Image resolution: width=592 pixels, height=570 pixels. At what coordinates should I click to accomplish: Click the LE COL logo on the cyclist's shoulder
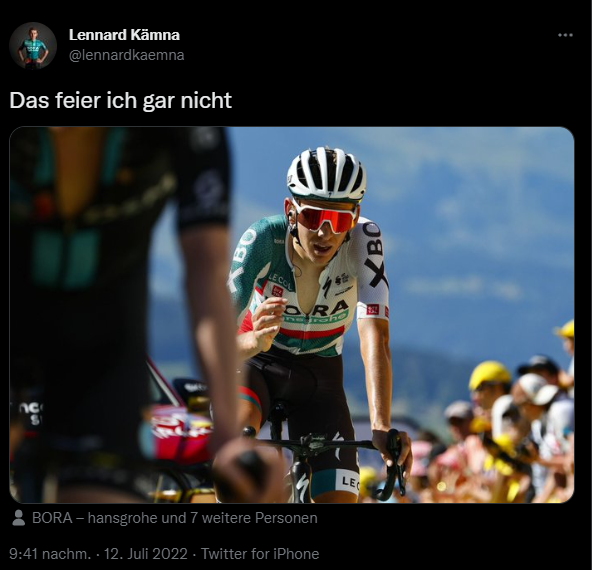(280, 282)
